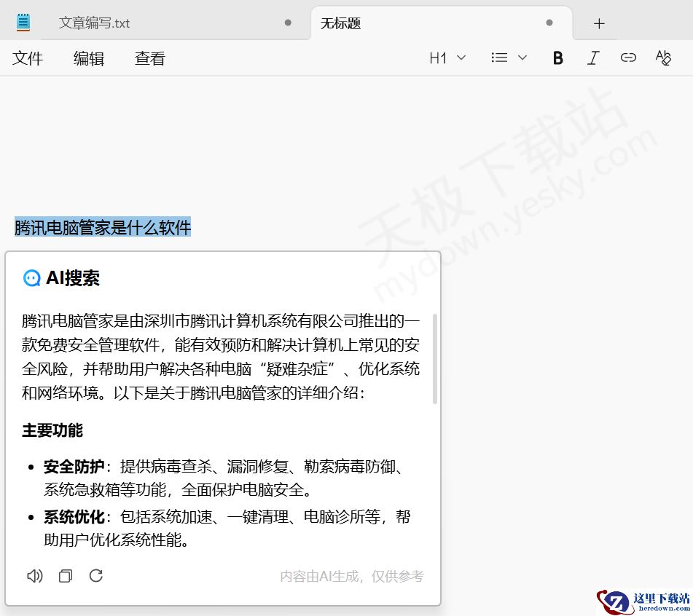This screenshot has width=693, height=616.
Task: Click the AI搜索 logo icon
Action: click(31, 277)
